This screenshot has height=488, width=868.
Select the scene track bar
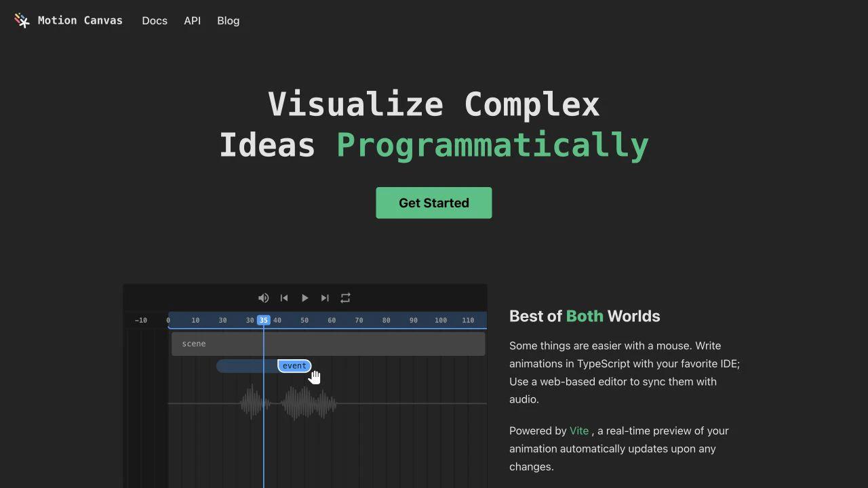[328, 344]
